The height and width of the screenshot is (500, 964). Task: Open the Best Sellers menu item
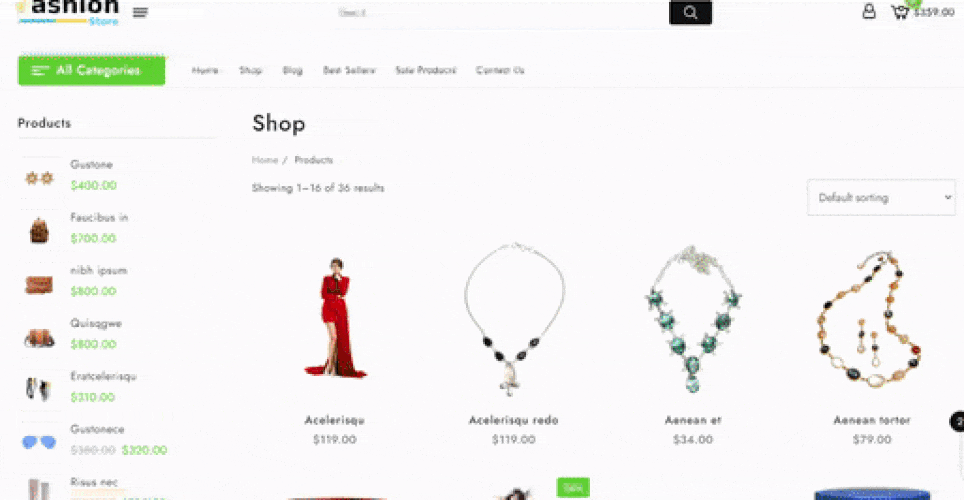tap(349, 70)
